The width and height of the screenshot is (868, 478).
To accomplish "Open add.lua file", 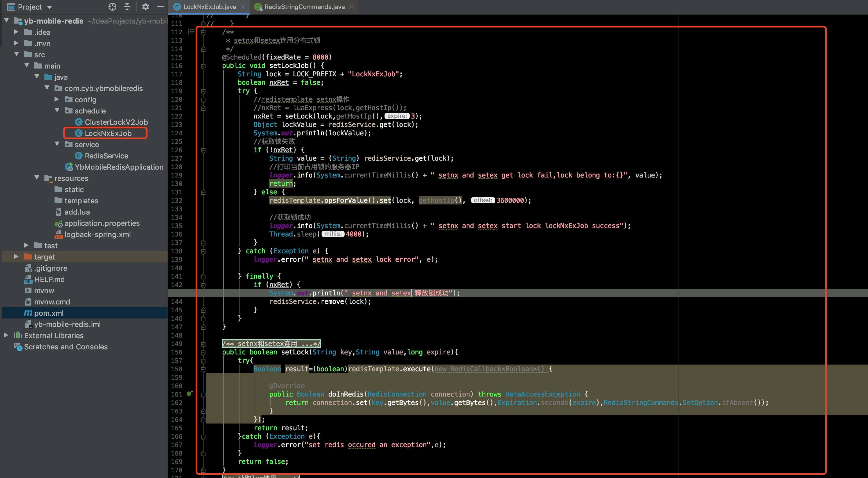I will click(77, 212).
